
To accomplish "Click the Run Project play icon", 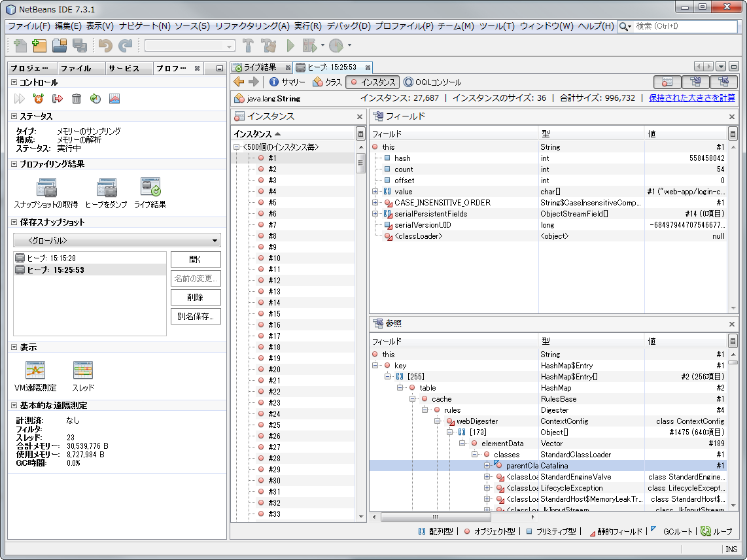I will (x=290, y=45).
